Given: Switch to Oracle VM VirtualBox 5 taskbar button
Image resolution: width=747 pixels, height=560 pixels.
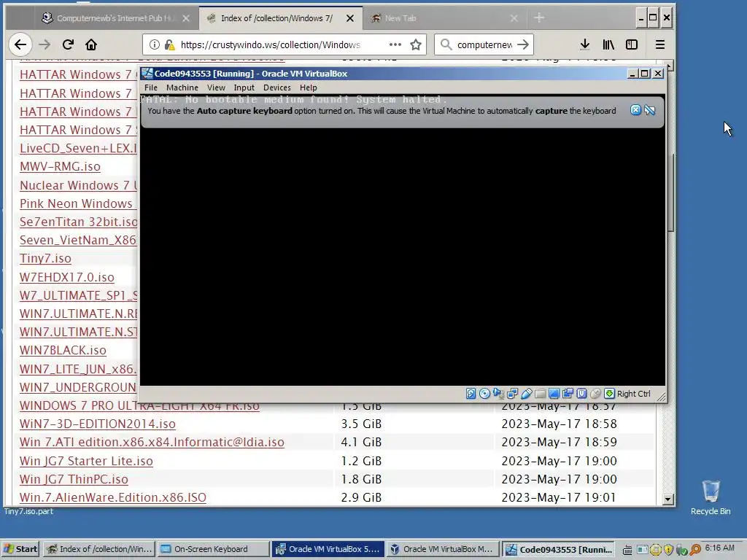Looking at the screenshot, I should coord(328,549).
